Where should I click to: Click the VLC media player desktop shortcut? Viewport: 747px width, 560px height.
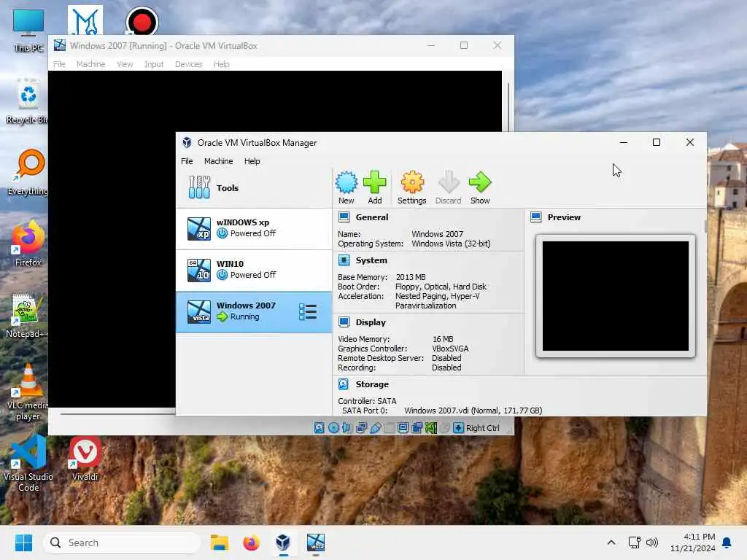(x=28, y=392)
